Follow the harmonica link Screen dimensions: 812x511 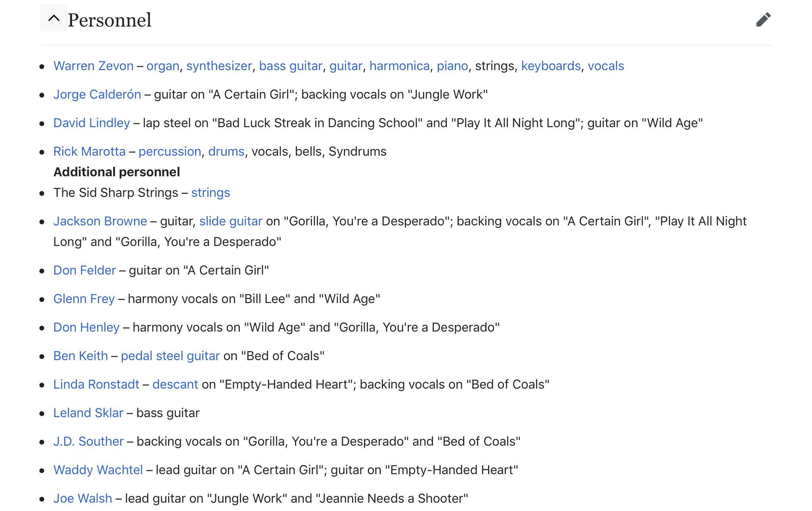[400, 66]
